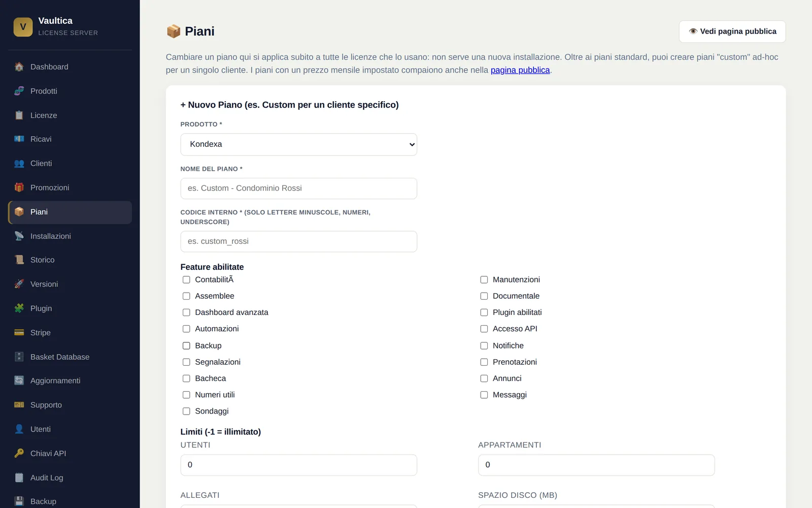Click the Appartamenti limit field
This screenshot has width=812, height=508.
pyautogui.click(x=596, y=465)
